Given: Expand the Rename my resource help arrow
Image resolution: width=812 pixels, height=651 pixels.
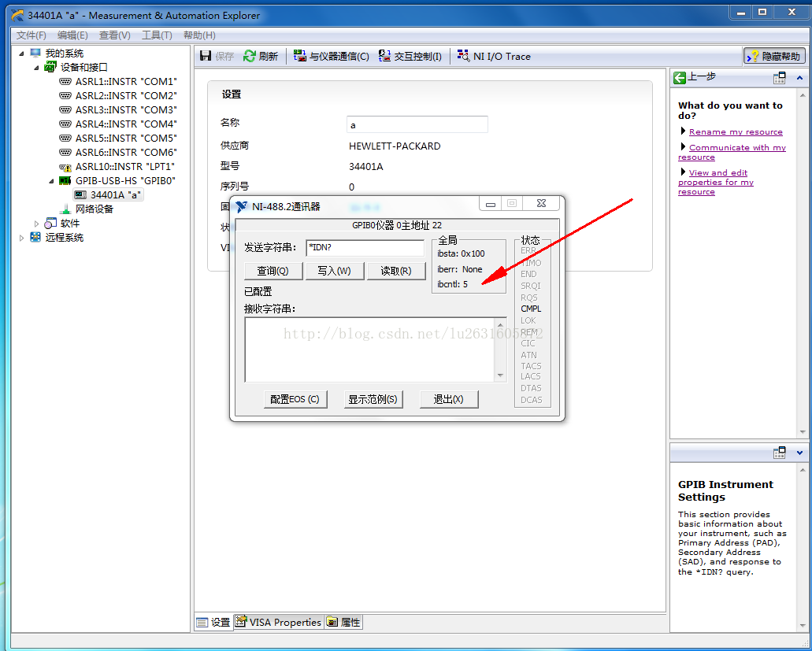Looking at the screenshot, I should click(x=683, y=131).
